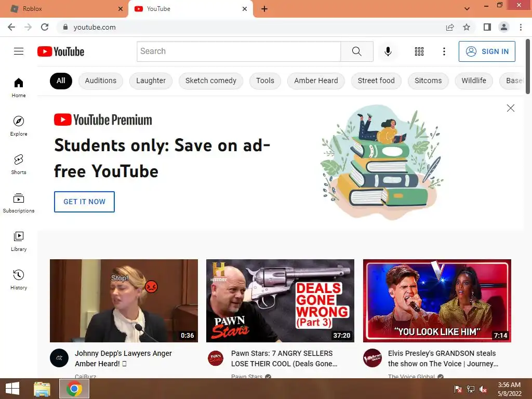Select the Wildlife filter chip
The width and height of the screenshot is (532, 399).
click(x=474, y=81)
